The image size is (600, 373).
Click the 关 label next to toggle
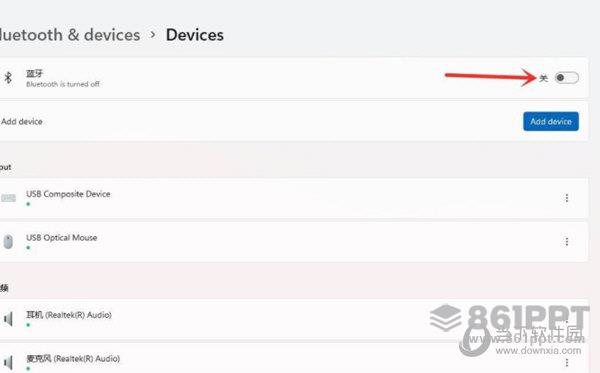[544, 78]
